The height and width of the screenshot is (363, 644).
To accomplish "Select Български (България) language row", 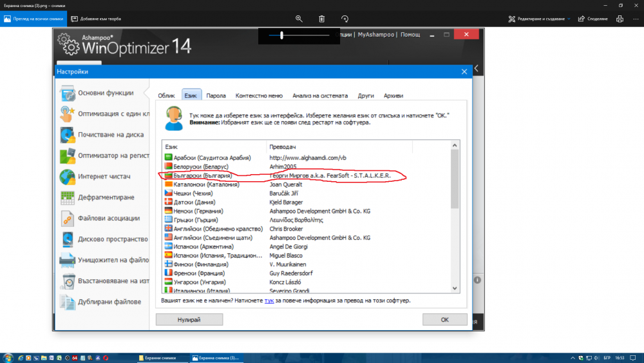I will point(307,175).
